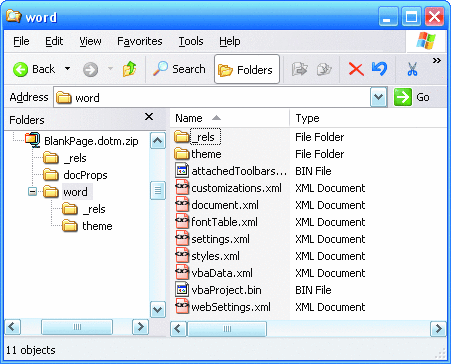Close the Folders pane
Viewport: 451px width, 364px height.
149,117
